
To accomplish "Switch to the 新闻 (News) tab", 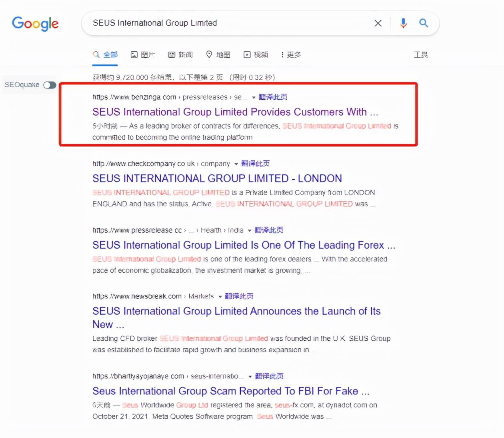I will [180, 55].
